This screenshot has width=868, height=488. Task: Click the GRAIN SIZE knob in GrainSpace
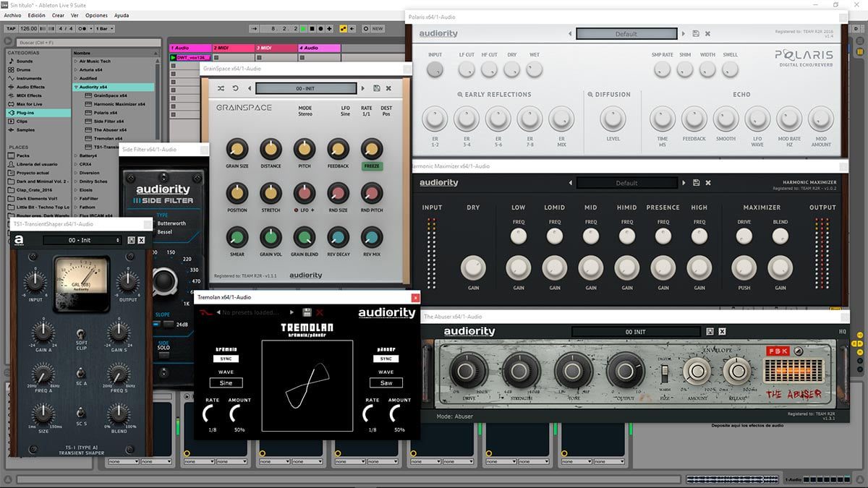pos(237,150)
